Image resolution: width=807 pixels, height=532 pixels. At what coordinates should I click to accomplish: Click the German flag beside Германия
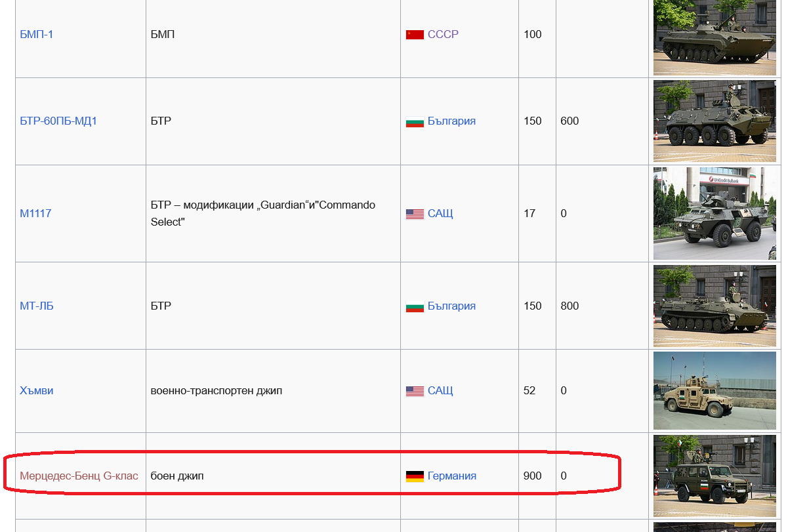415,476
